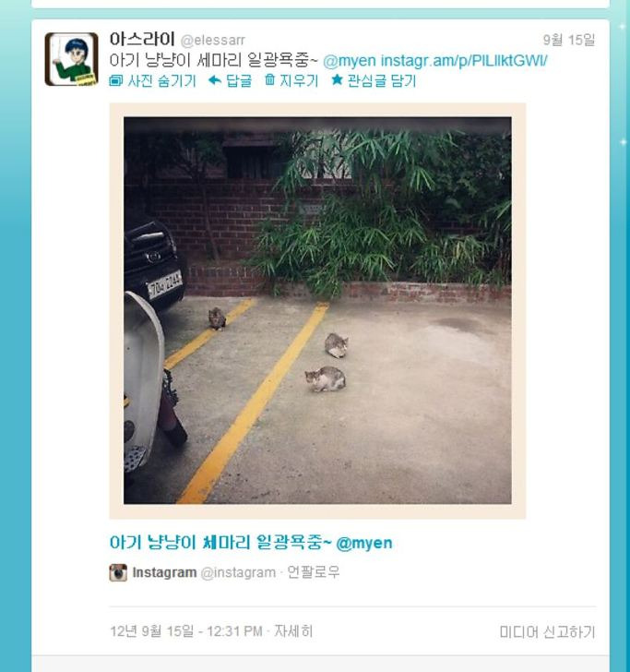This screenshot has height=672, width=630.
Task: Unfollow Instagram with 언팔로우
Action: point(313,572)
